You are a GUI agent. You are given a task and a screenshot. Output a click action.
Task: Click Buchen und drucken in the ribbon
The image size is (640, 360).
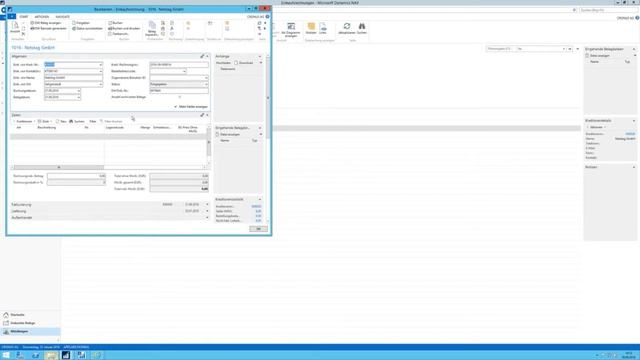pyautogui.click(x=124, y=29)
